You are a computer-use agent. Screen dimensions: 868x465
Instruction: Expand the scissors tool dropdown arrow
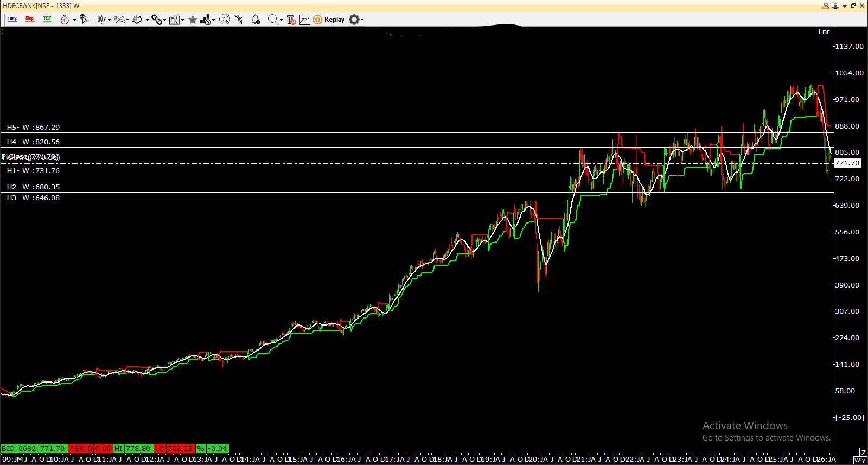(127, 20)
